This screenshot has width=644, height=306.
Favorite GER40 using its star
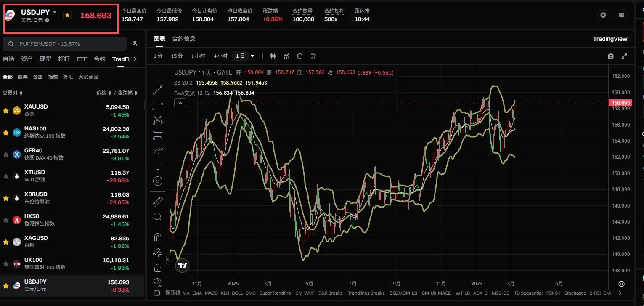[6, 154]
